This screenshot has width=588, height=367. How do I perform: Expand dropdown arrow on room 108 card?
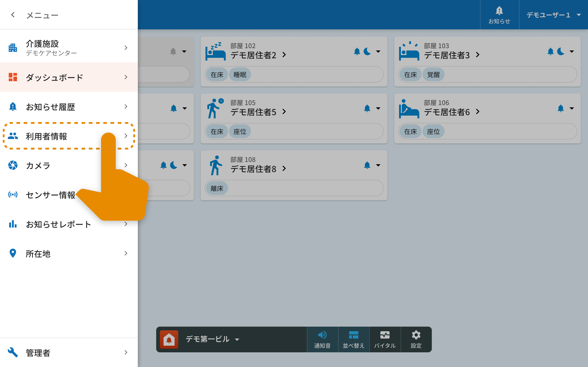[x=378, y=165]
